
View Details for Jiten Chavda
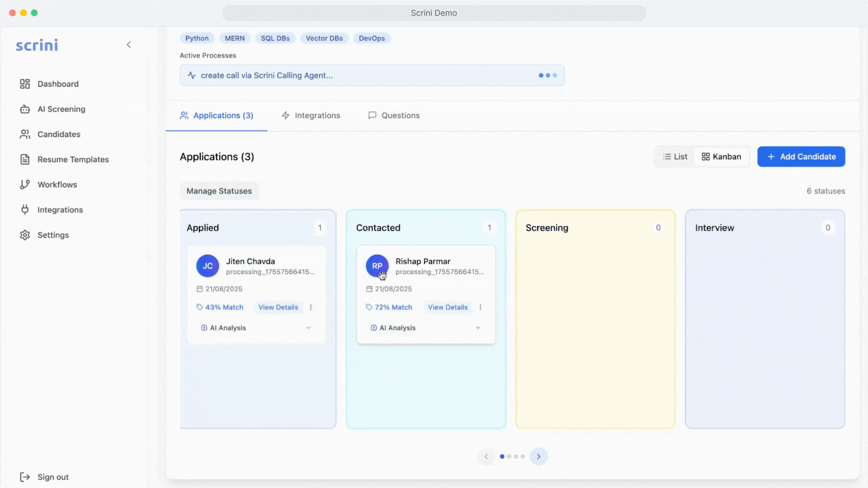278,307
